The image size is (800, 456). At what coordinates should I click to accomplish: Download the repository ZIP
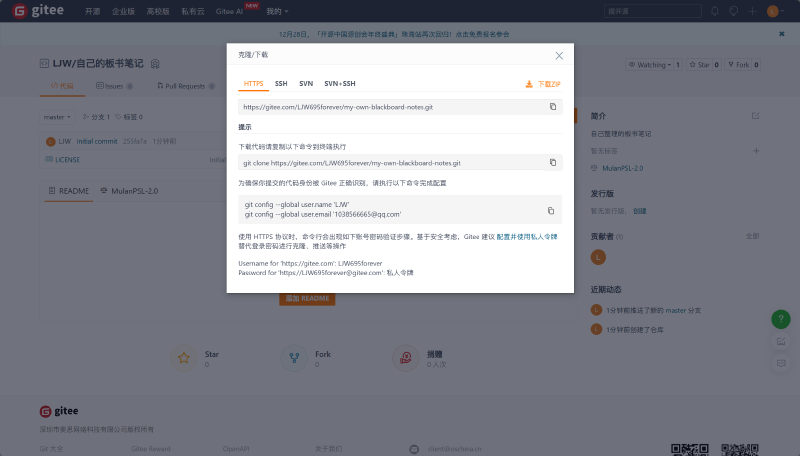click(543, 84)
